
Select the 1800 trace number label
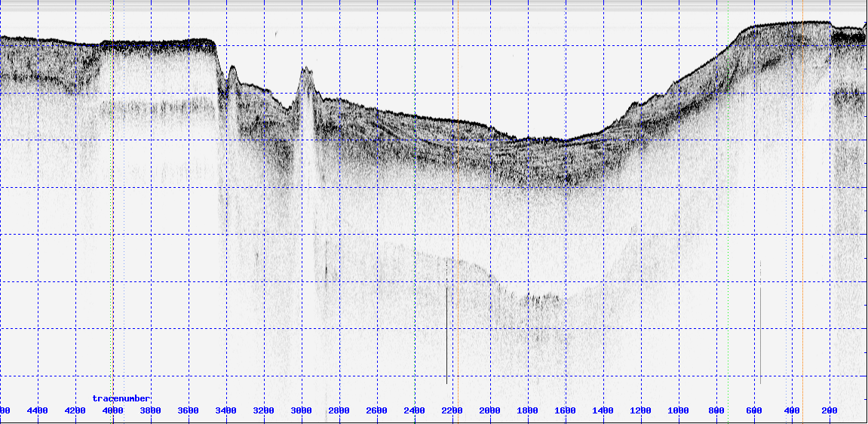(x=527, y=410)
